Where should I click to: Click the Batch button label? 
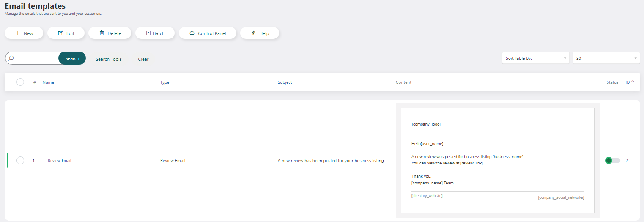click(x=159, y=33)
